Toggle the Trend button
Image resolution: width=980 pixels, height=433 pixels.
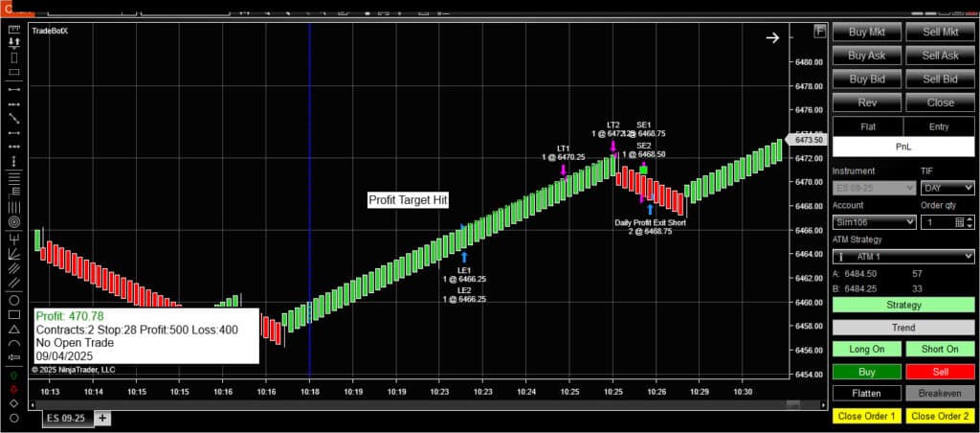903,328
